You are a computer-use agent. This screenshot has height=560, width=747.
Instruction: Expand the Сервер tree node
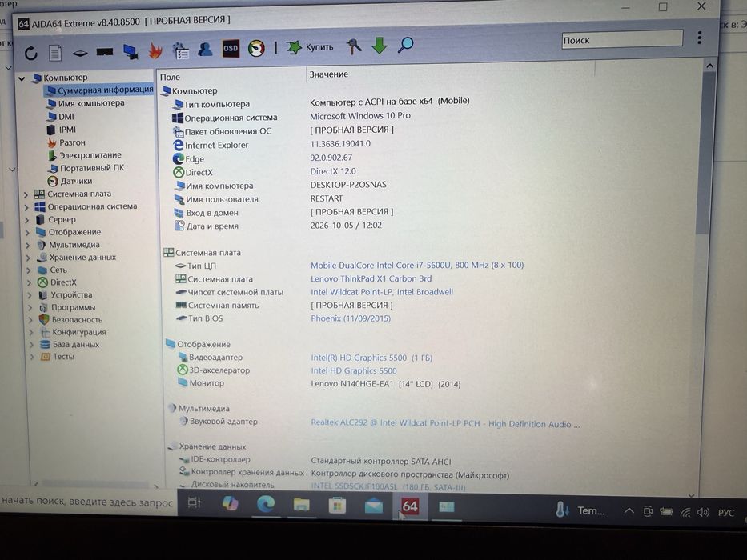tap(27, 220)
